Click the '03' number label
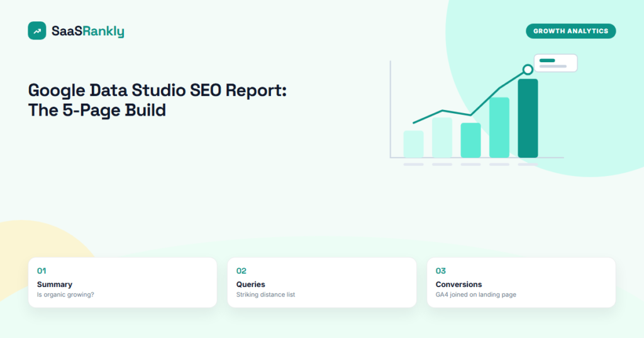The image size is (644, 338). pyautogui.click(x=441, y=271)
